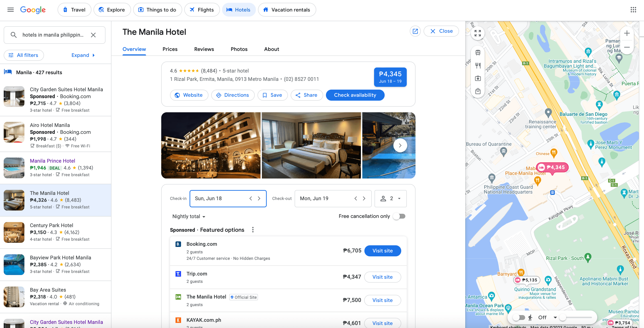Toggle the walking distance map switch
Image resolution: width=644 pixels, height=328 pixels.
pyautogui.click(x=519, y=317)
